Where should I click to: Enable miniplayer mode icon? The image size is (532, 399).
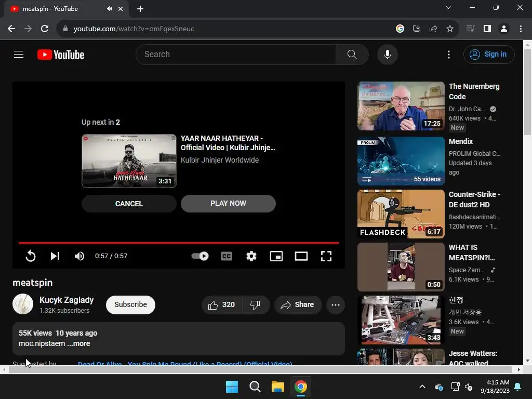(276, 256)
